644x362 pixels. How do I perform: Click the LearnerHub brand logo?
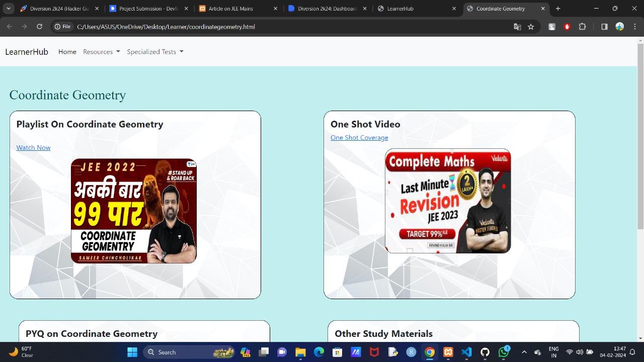pyautogui.click(x=27, y=52)
